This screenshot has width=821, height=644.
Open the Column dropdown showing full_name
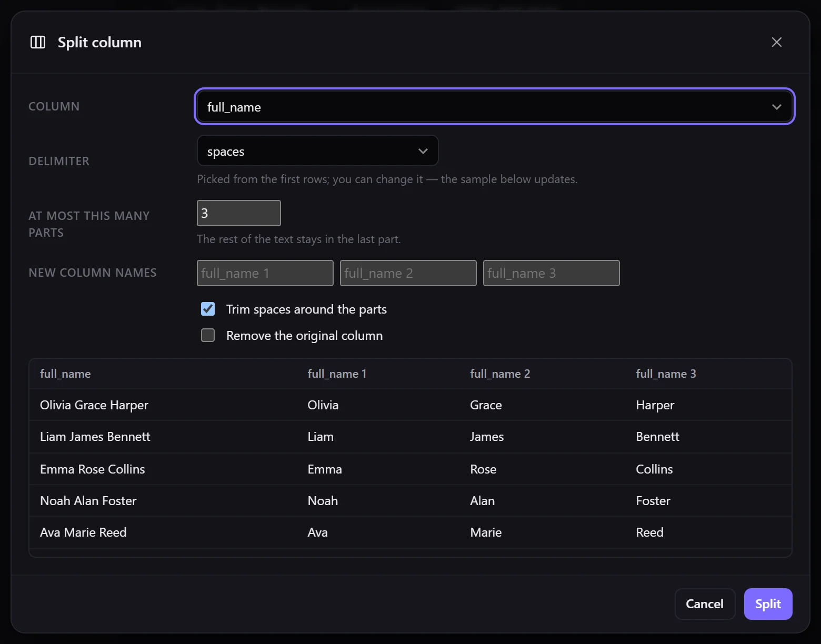494,107
